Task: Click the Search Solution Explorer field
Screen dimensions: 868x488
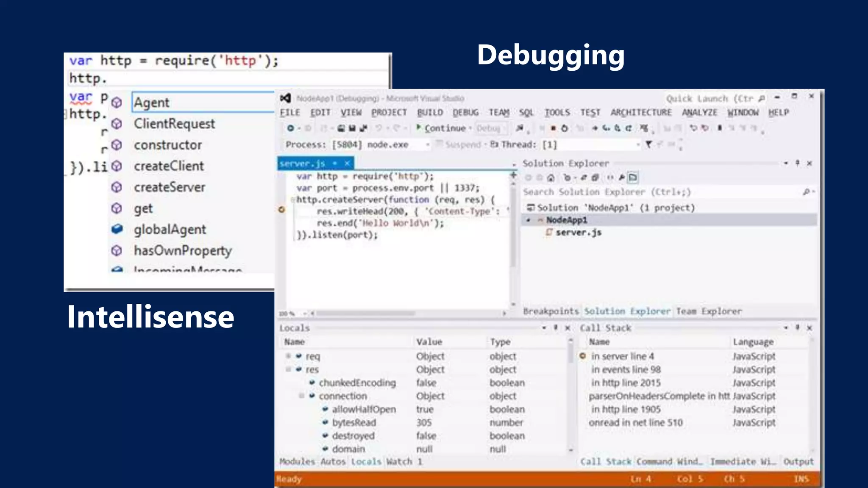Action: click(x=668, y=192)
